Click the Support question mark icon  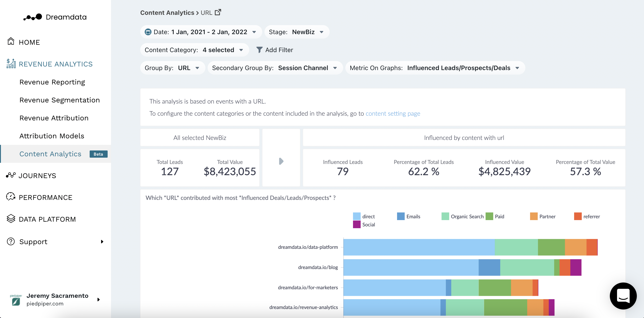click(x=11, y=242)
